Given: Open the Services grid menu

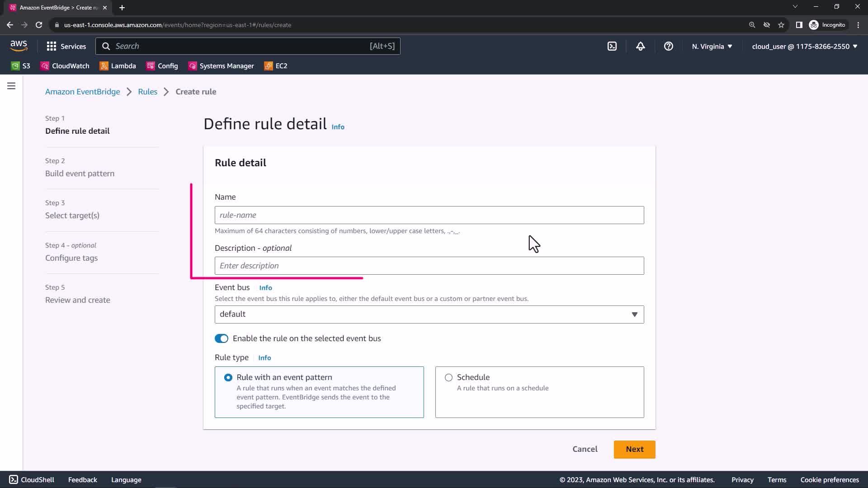Looking at the screenshot, I should tap(66, 46).
